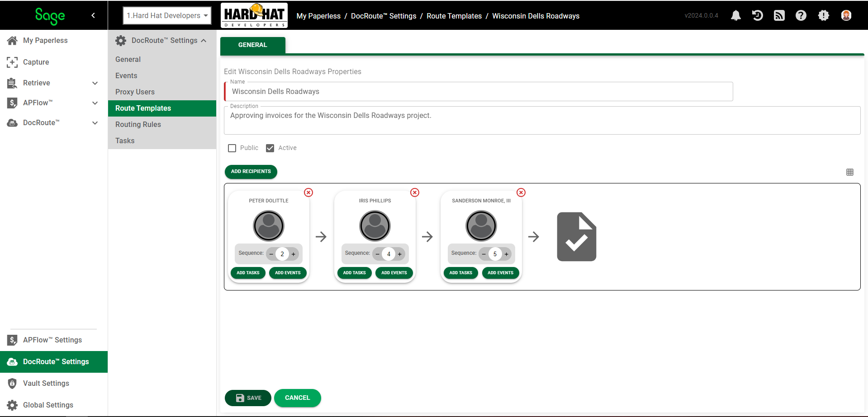Viewport: 868px width, 417px height.
Task: Select Routing Rules in settings submenu
Action: [x=162, y=125]
